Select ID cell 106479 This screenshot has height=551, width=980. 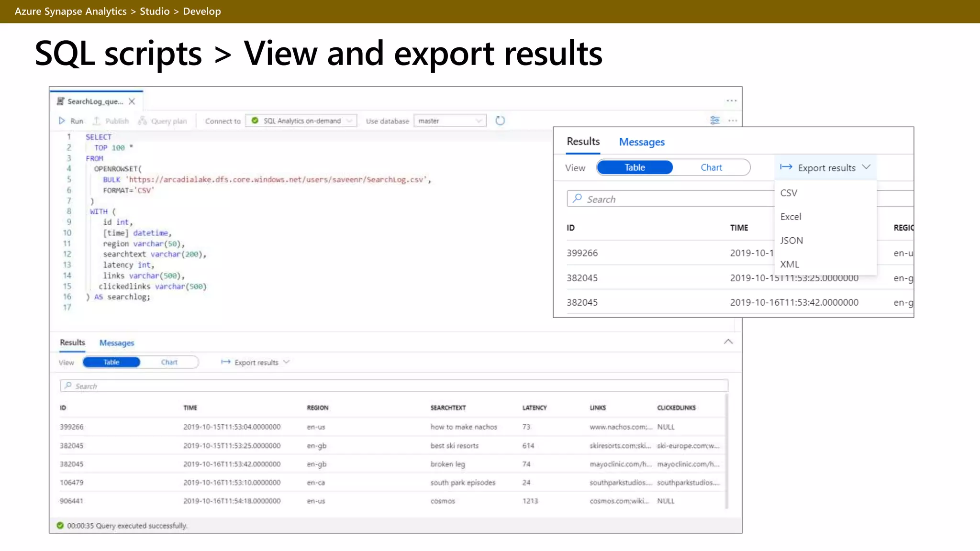click(x=71, y=482)
